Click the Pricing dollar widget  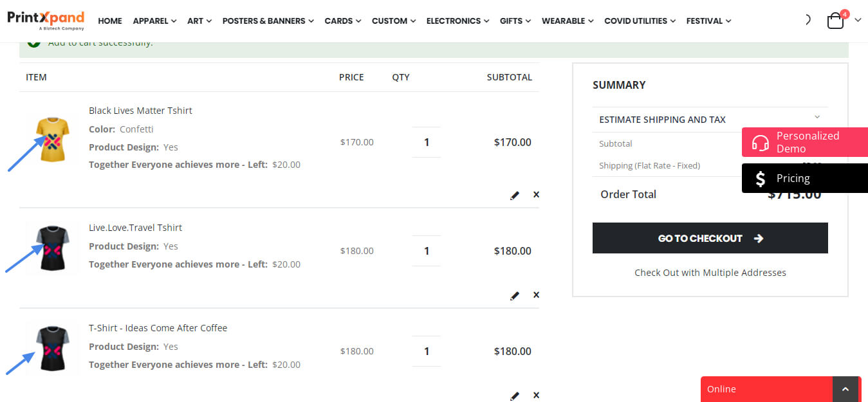point(804,178)
